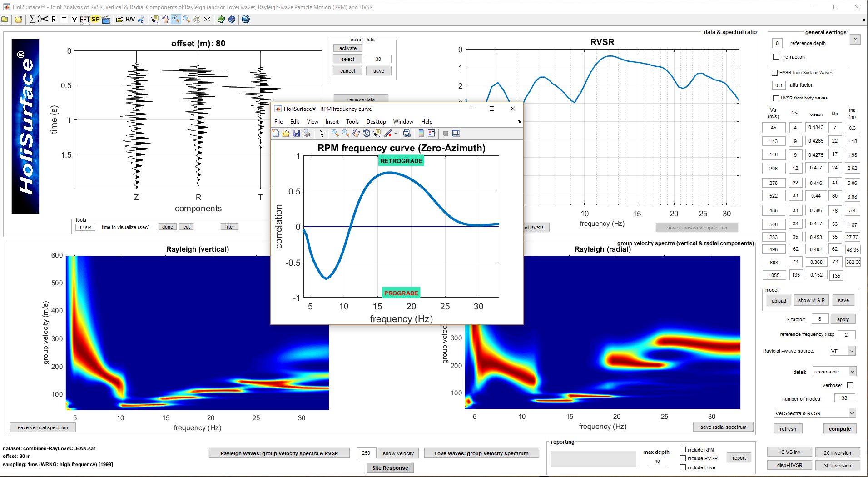Click save figure icon in RPM window
The height and width of the screenshot is (477, 868).
pos(297,133)
